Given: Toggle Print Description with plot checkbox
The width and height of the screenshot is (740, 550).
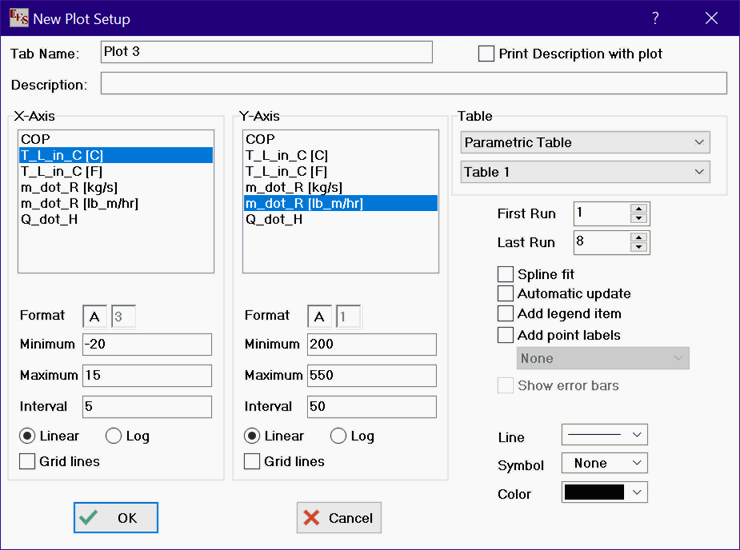Looking at the screenshot, I should (487, 54).
